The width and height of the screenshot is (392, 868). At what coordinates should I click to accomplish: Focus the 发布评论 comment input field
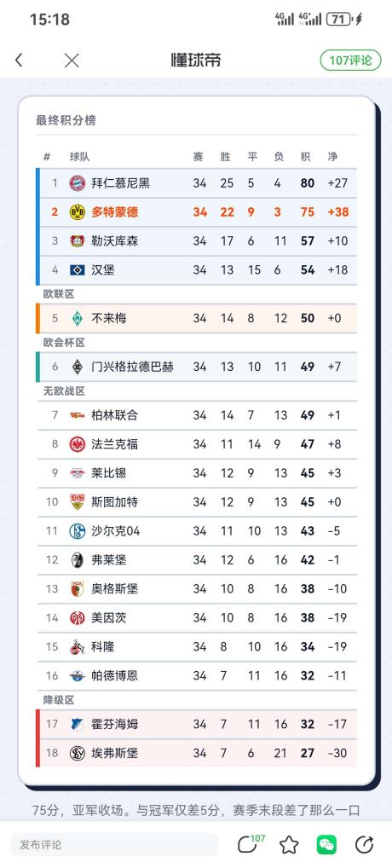[114, 845]
